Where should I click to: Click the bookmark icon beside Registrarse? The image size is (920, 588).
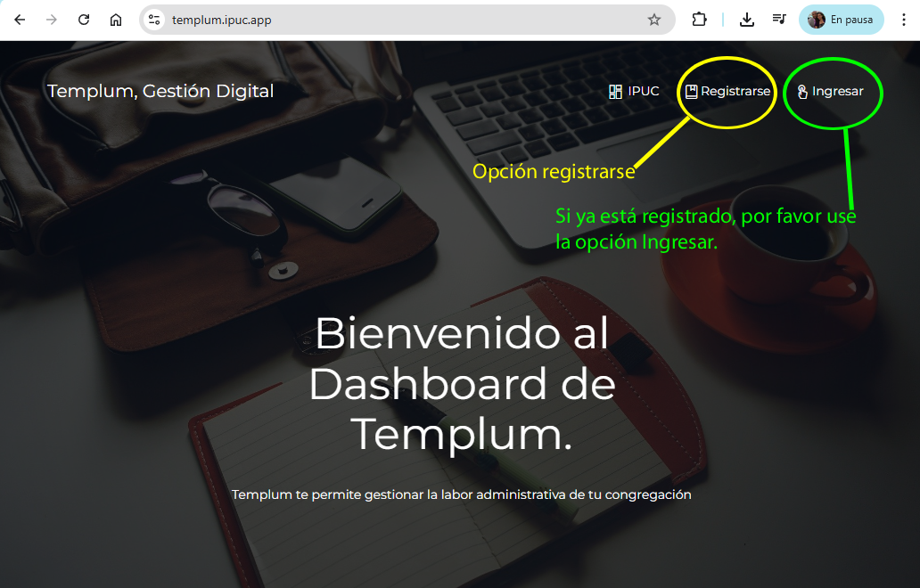(x=691, y=91)
